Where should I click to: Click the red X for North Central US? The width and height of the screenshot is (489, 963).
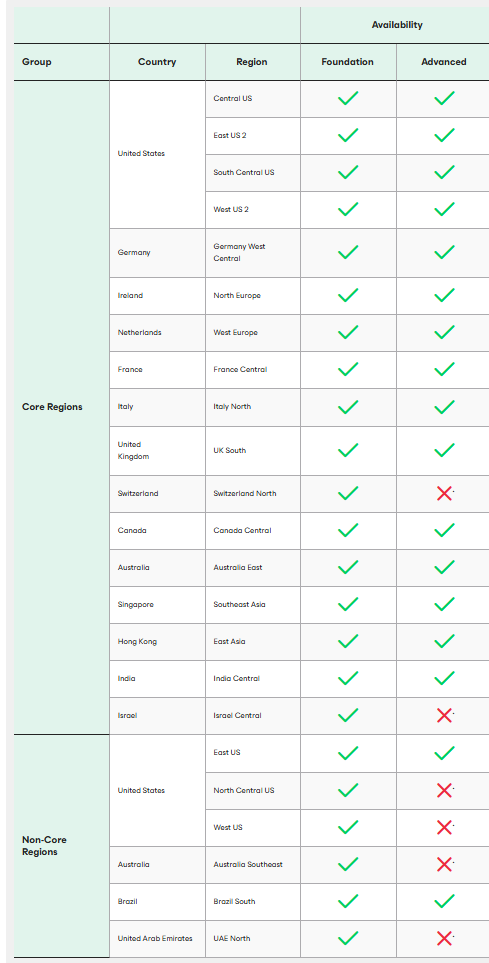[444, 790]
